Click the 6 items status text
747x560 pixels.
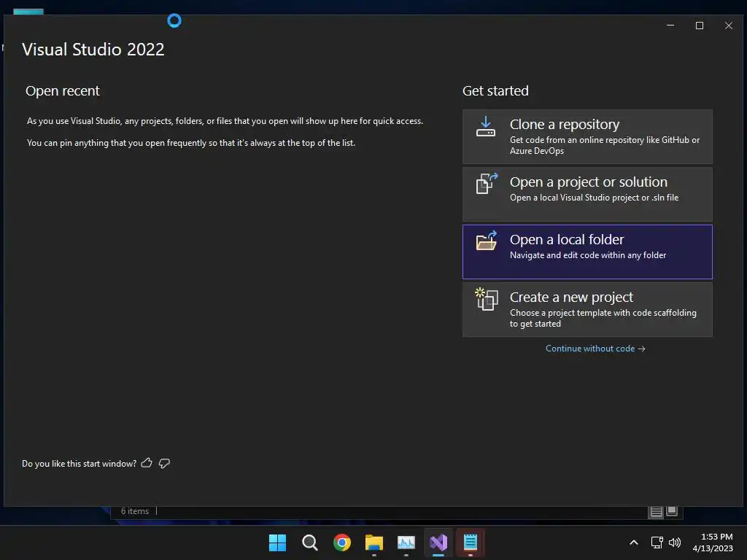[135, 511]
